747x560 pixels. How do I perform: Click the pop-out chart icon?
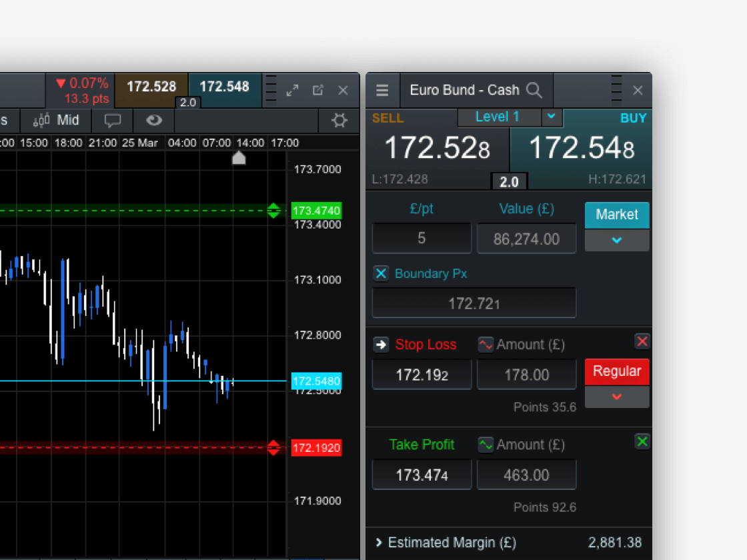(317, 89)
